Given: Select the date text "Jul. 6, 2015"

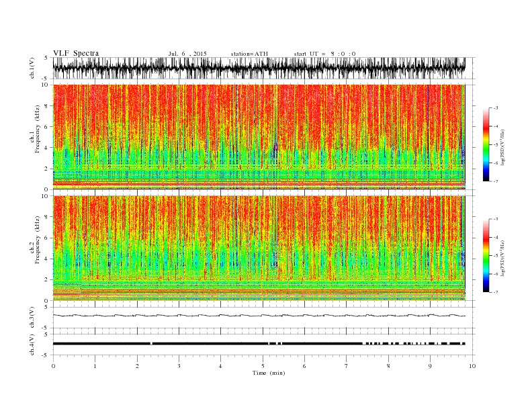Looking at the screenshot, I should (187, 54).
